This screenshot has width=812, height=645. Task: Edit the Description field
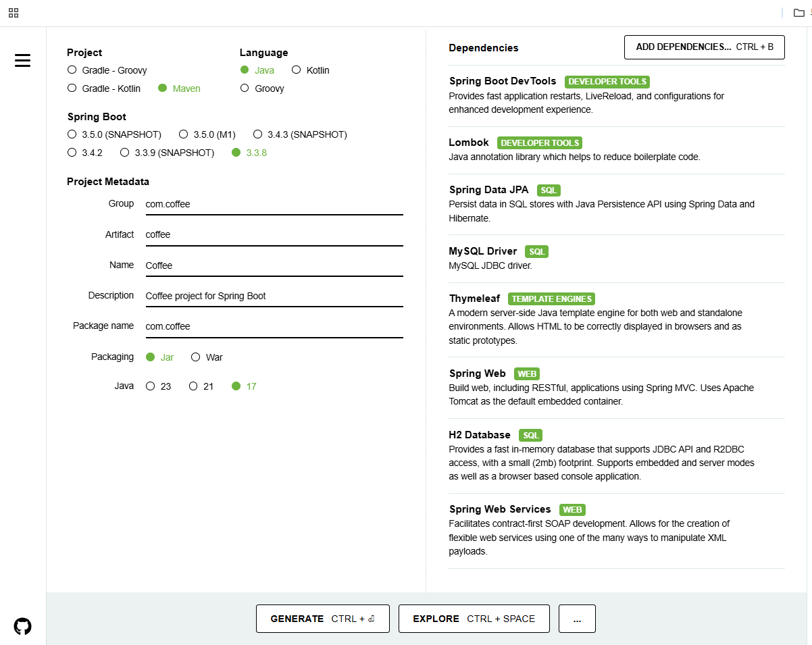coord(274,296)
